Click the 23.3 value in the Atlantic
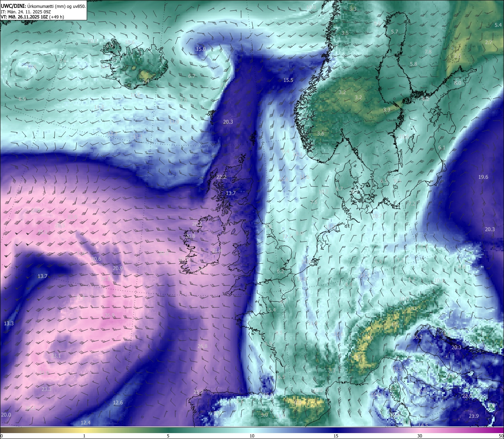The width and height of the screenshot is (504, 439). point(46,389)
